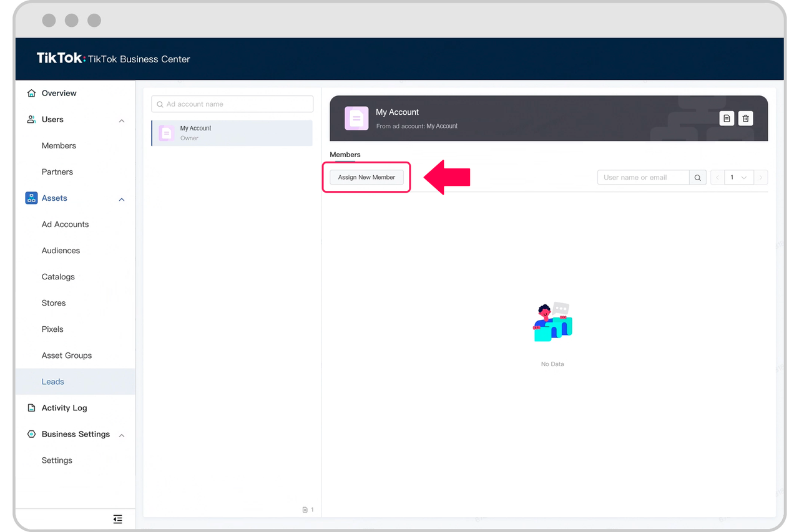Click the Overview home icon
799x532 pixels.
[x=31, y=94]
